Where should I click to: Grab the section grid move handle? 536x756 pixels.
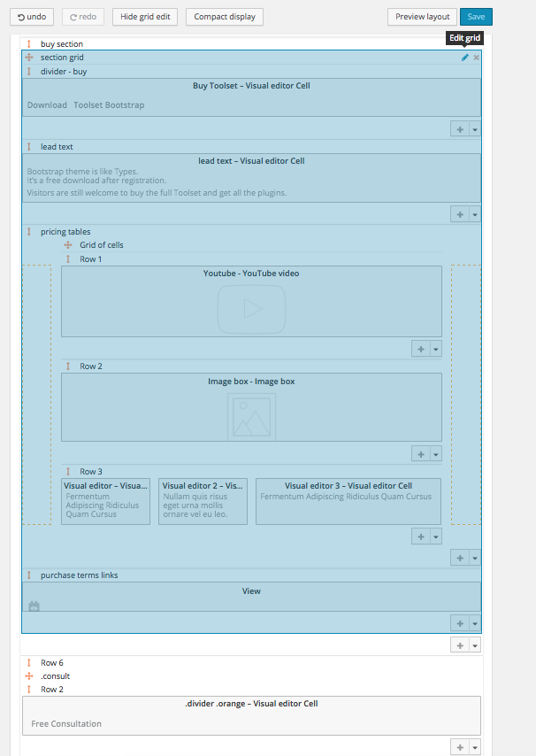point(29,58)
